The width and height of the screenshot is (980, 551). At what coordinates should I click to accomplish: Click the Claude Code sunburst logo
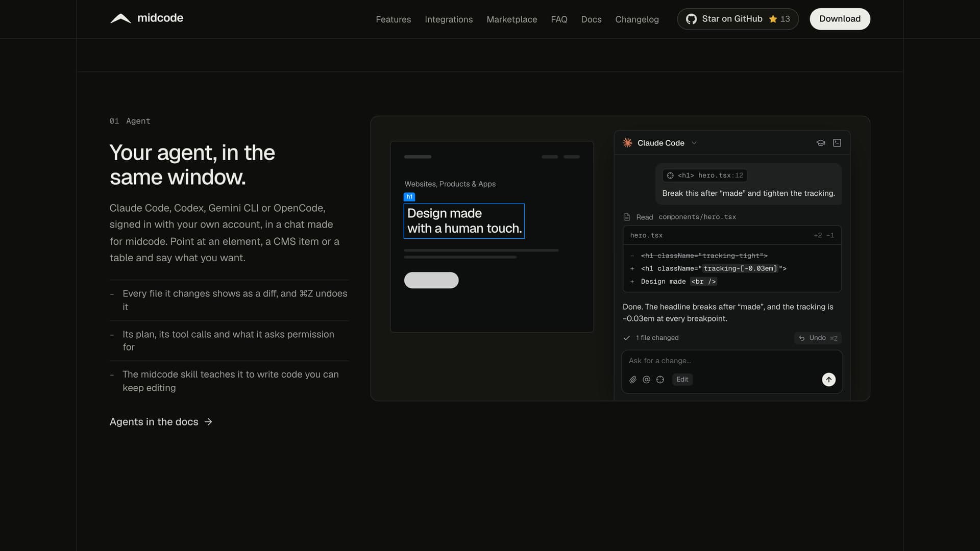(628, 143)
